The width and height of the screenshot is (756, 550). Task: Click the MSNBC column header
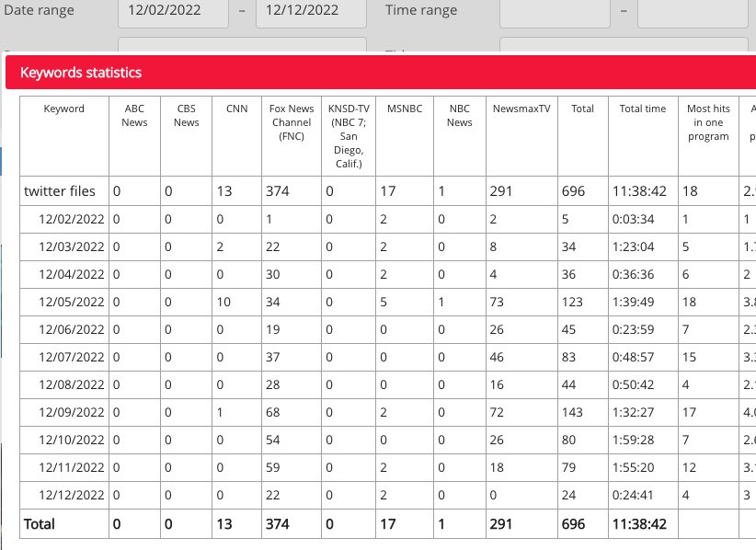398,109
